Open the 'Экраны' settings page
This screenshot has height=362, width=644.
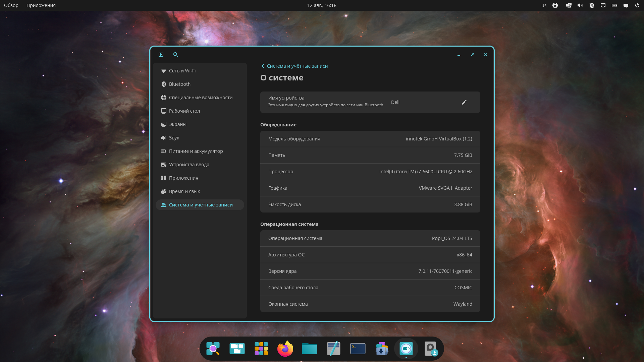coord(200,124)
